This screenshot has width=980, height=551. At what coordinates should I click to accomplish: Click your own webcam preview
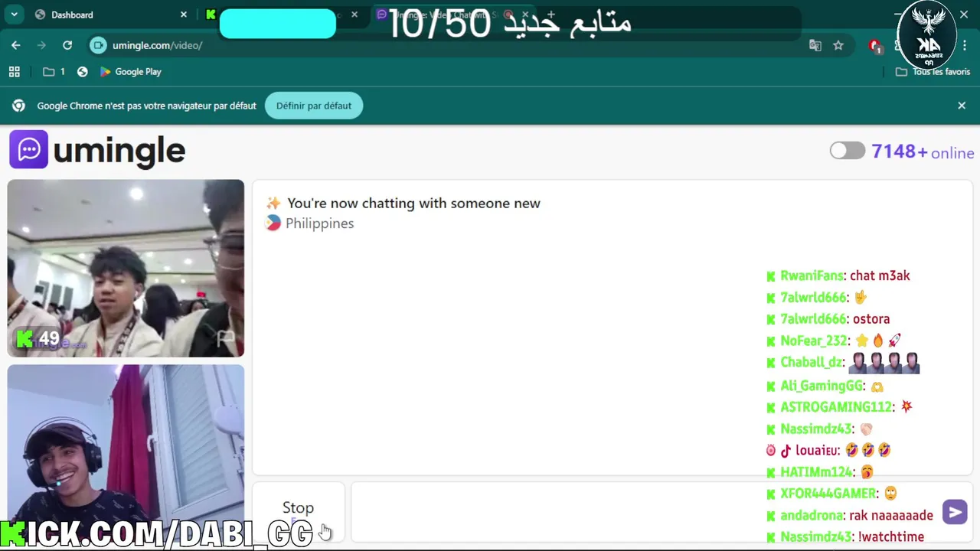(x=126, y=452)
